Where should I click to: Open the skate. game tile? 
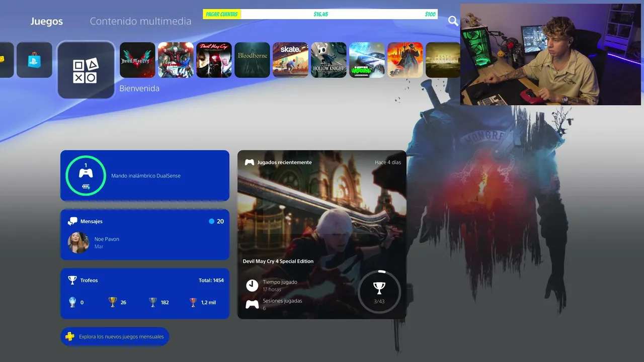coord(290,60)
